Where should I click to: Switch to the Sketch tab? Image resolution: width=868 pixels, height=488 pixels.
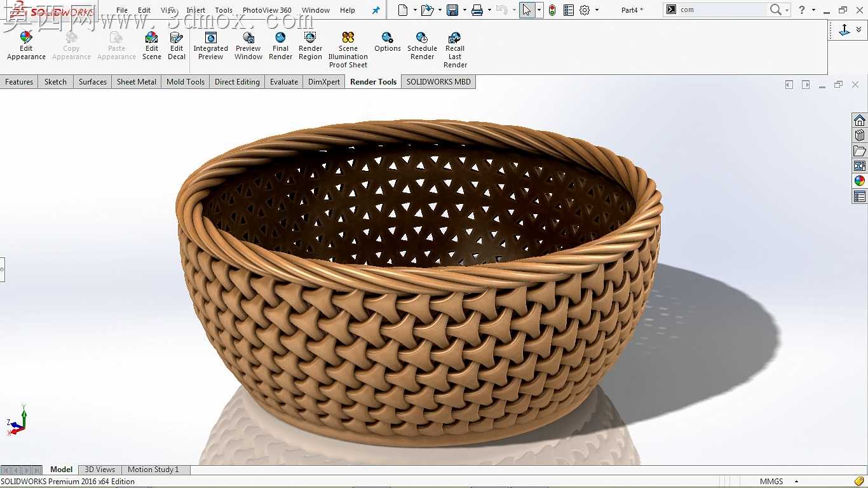[55, 82]
